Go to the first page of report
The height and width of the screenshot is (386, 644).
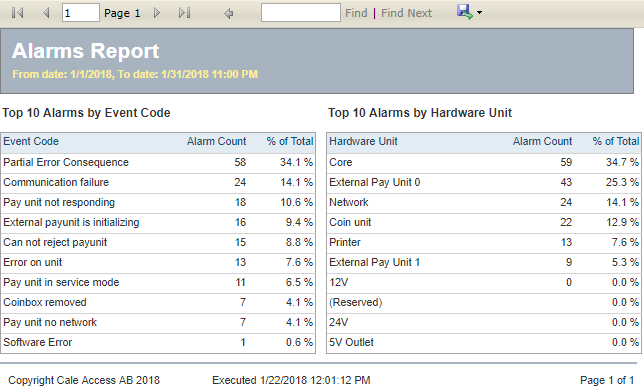[x=18, y=13]
